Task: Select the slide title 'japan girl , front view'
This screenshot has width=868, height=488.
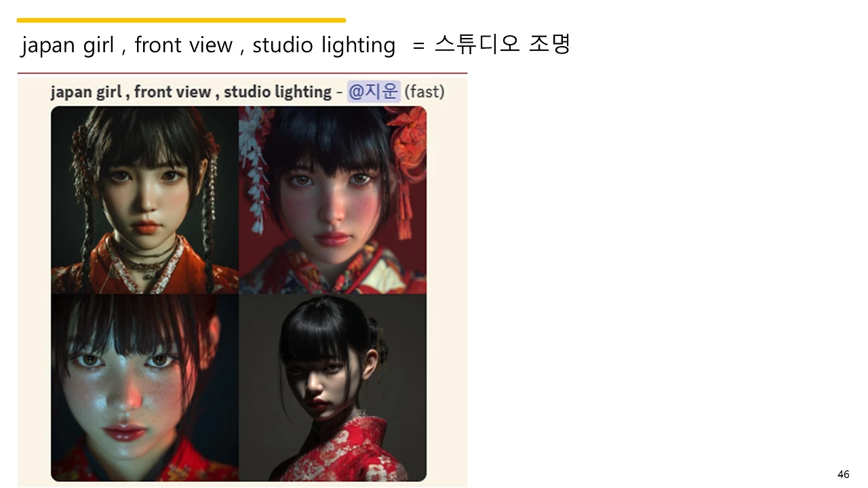Action: (127, 45)
